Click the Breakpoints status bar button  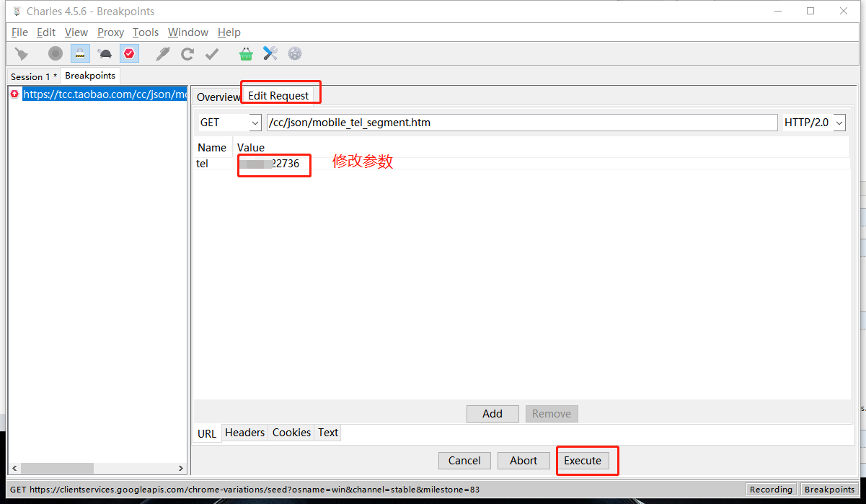(x=829, y=490)
